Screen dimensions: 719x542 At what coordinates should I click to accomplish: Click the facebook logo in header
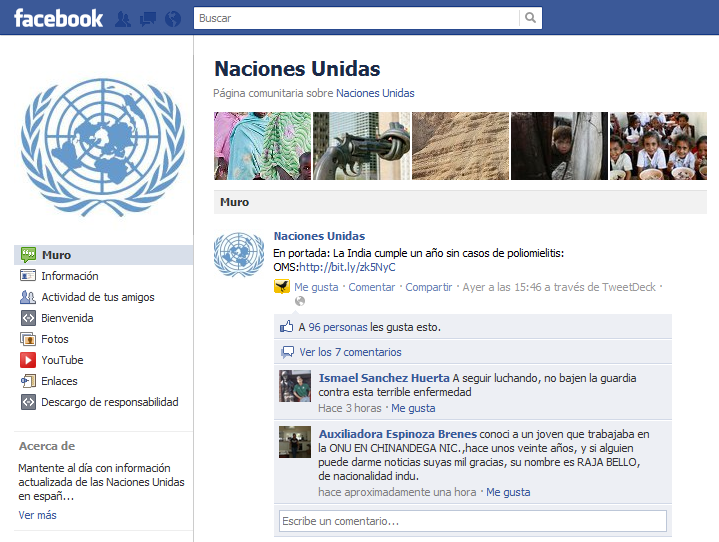point(58,18)
